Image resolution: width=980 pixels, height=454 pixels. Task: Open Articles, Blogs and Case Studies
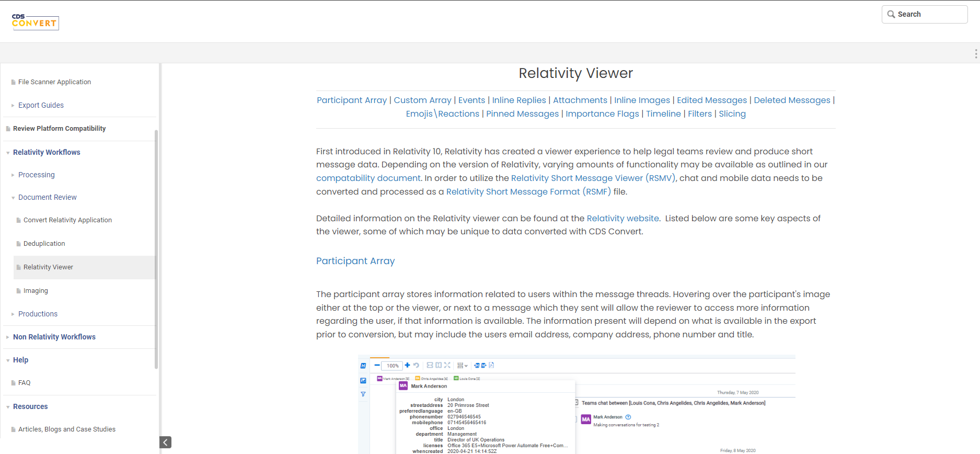pyautogui.click(x=67, y=429)
